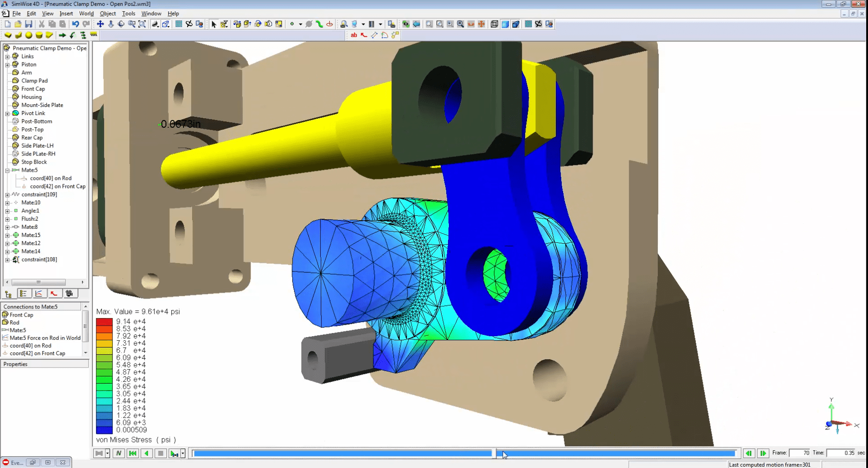Open the Edit menu
Screen dimensions: 868x468
[x=31, y=14]
